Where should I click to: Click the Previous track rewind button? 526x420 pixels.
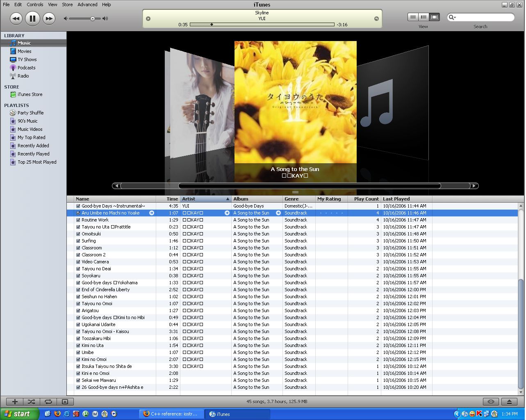pos(16,18)
